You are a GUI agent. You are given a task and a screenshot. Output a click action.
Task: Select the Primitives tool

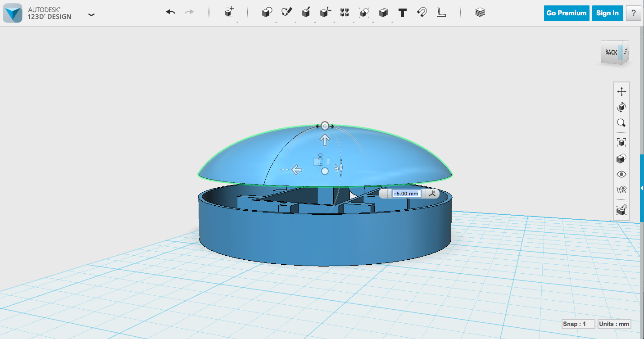(x=266, y=12)
